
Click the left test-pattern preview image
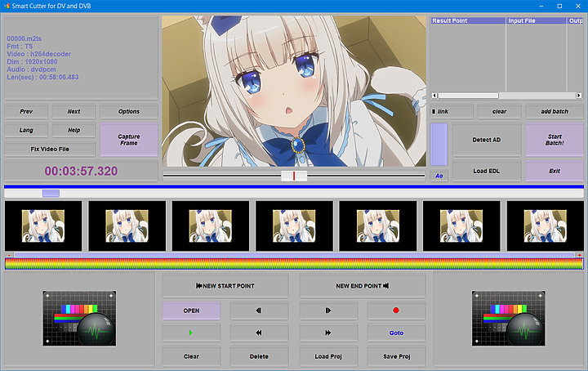(79, 318)
